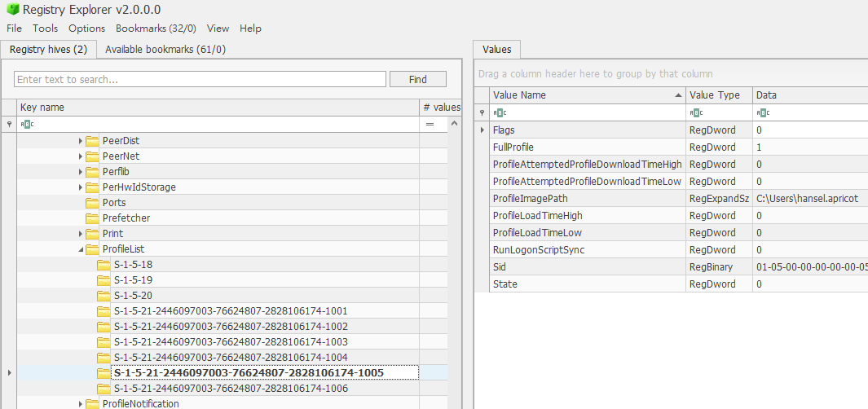868x409 pixels.
Task: Click the pin icon in Values filter row
Action: (482, 112)
